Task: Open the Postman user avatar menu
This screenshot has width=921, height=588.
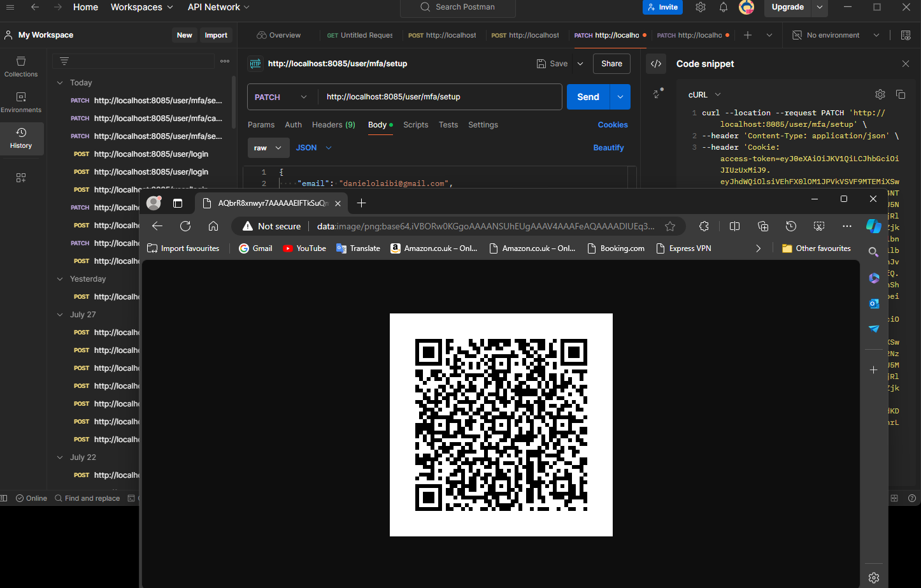Action: 746,7
